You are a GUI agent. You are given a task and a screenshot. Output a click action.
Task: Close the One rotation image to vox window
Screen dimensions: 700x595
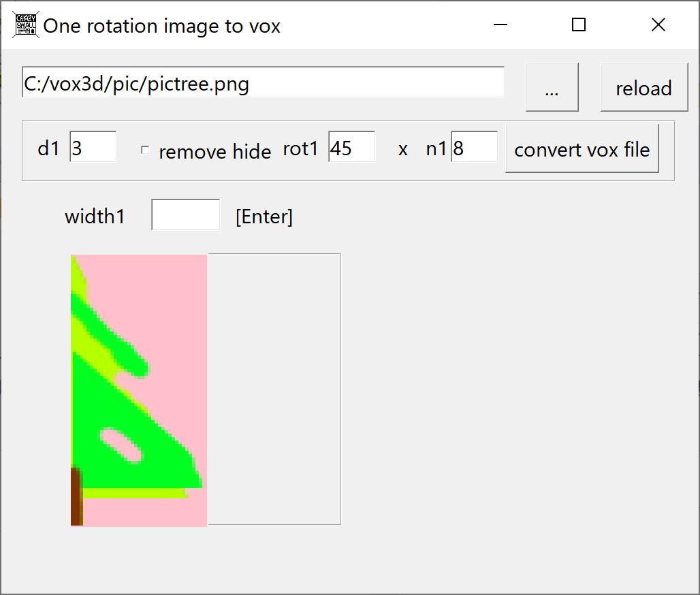pyautogui.click(x=658, y=25)
